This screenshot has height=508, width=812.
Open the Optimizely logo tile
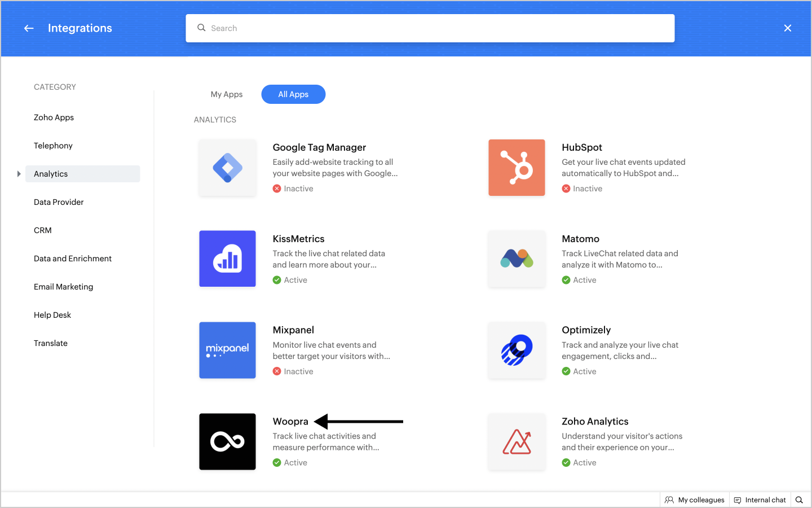coord(517,350)
